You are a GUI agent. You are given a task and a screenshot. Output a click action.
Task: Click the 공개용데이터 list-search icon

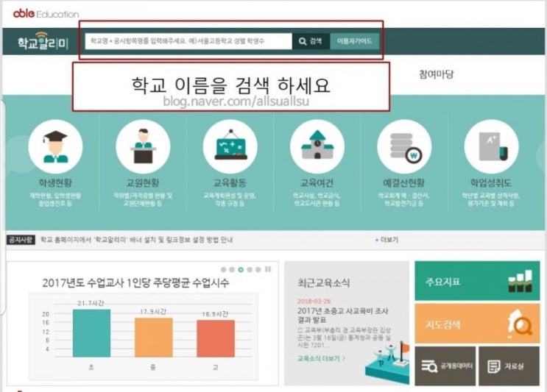pos(429,366)
